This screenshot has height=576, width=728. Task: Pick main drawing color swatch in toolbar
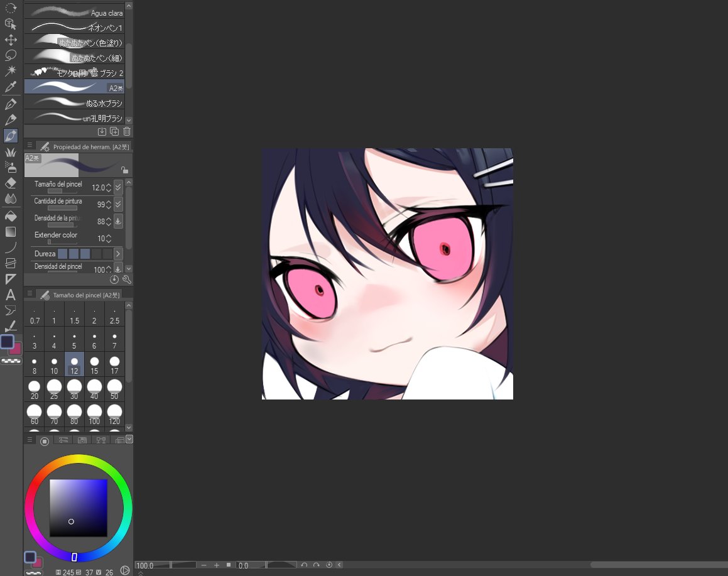pyautogui.click(x=7, y=342)
